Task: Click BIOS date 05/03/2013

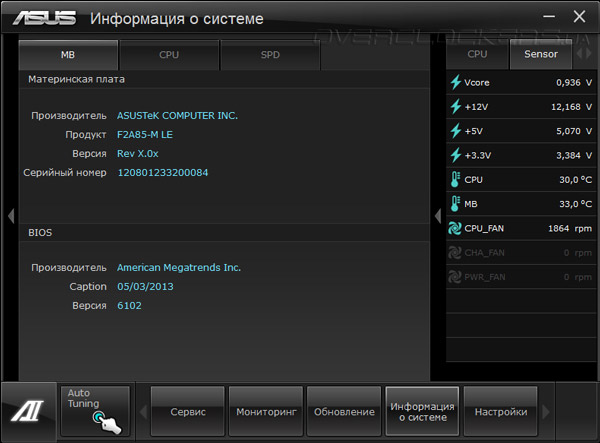Action: click(x=145, y=287)
